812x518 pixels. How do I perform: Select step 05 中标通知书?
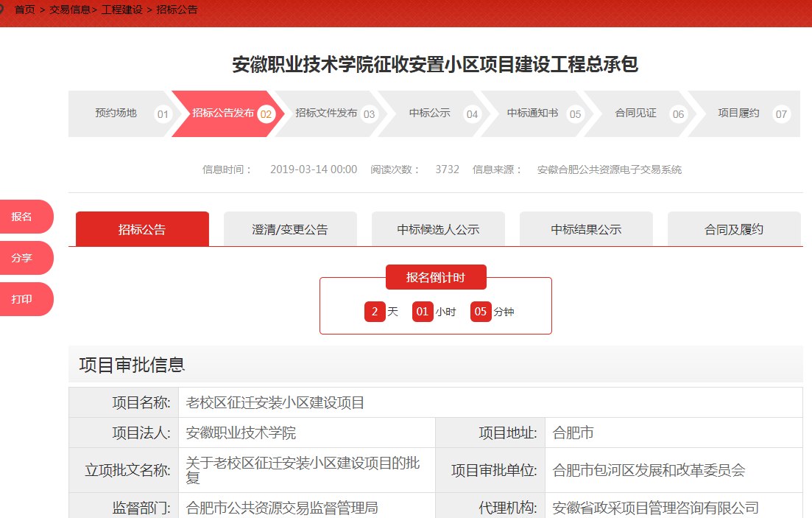pyautogui.click(x=532, y=113)
